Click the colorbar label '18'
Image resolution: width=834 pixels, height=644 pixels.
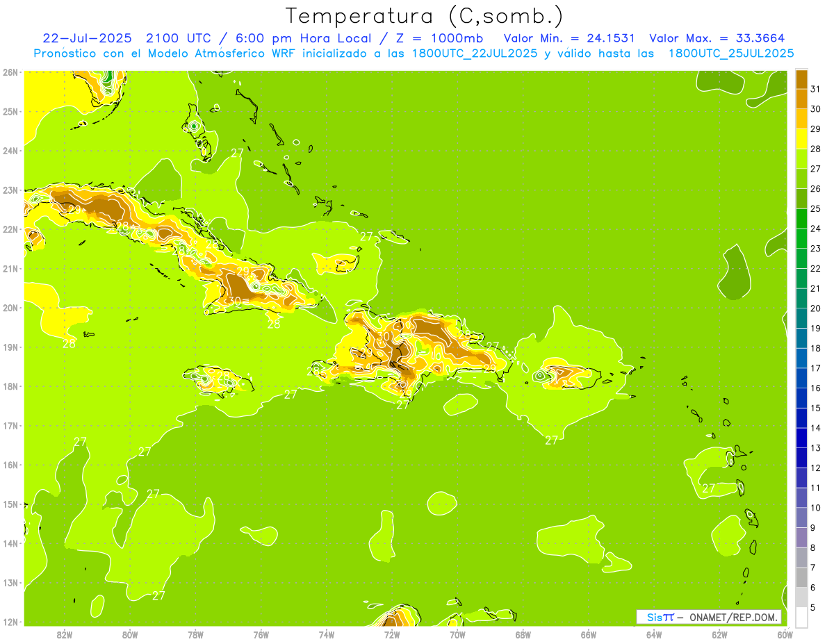pos(815,348)
